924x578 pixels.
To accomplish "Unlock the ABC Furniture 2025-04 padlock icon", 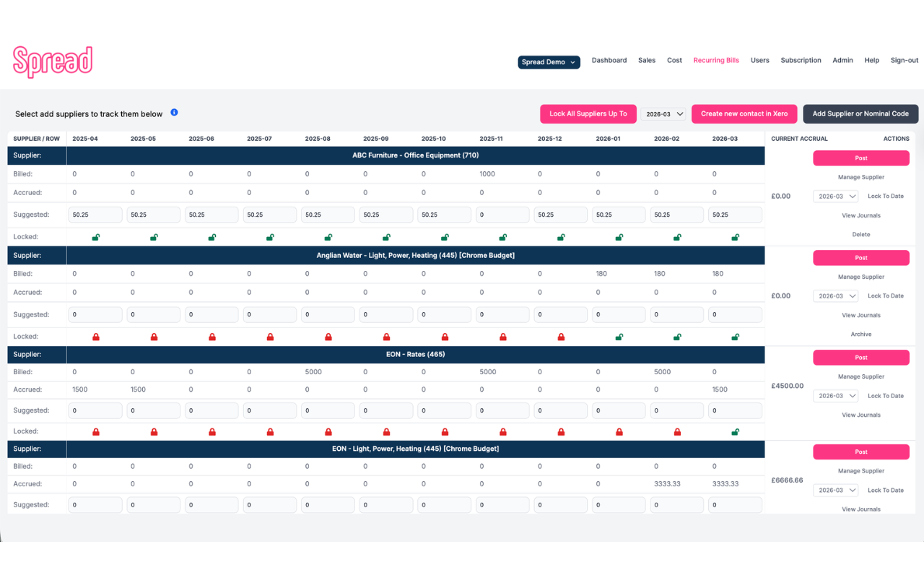I will (x=95, y=236).
